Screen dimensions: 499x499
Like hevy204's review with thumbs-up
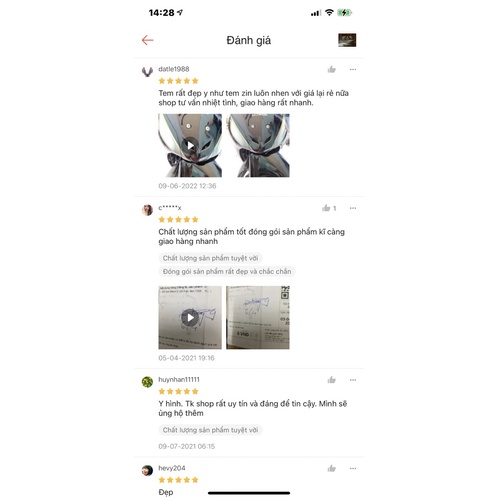(331, 468)
